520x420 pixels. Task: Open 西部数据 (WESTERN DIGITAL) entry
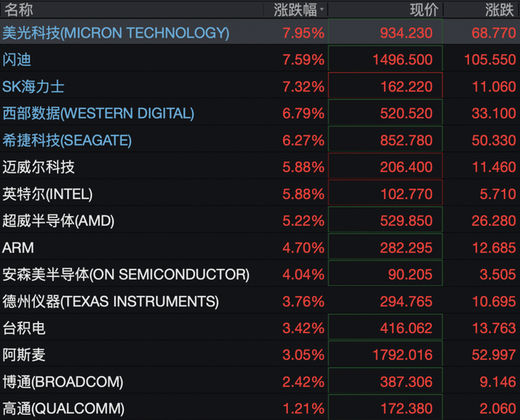[x=98, y=114]
